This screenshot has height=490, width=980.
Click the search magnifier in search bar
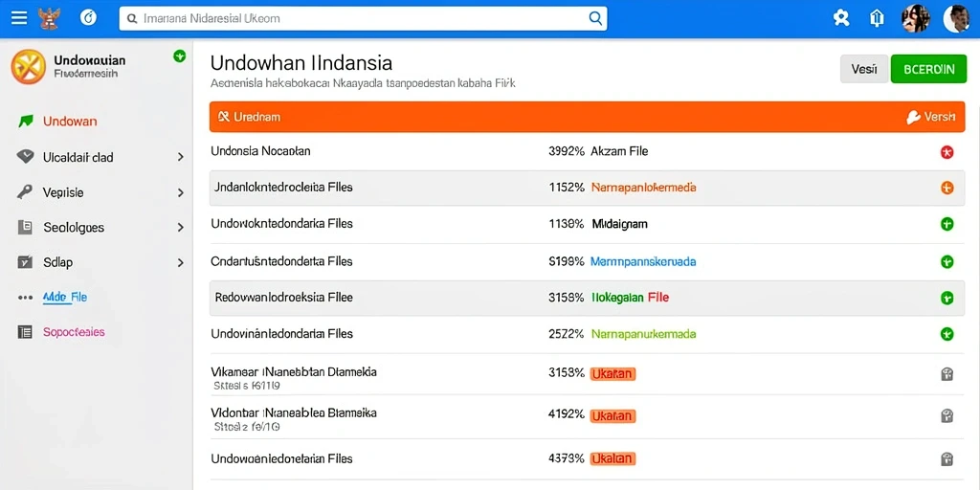(x=595, y=18)
